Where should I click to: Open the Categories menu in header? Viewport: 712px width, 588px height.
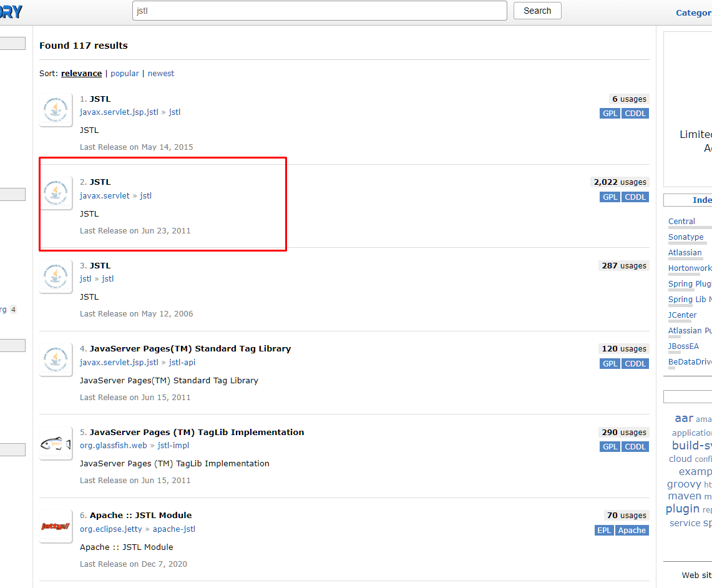(693, 12)
